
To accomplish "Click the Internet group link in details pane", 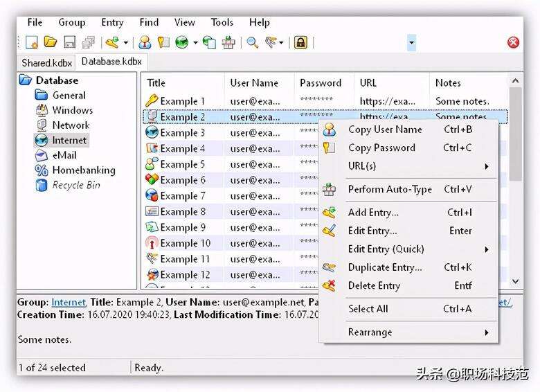I will pos(69,303).
